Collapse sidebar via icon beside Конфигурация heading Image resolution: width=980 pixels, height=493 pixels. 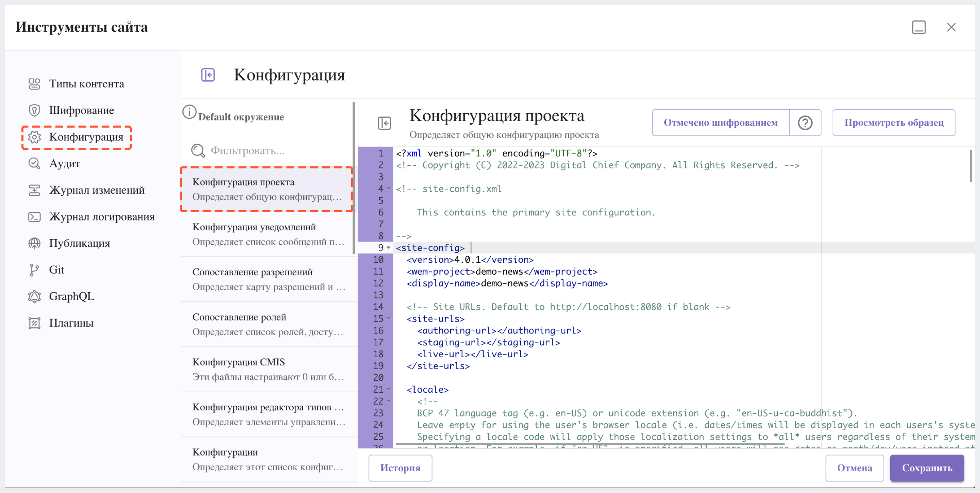[208, 75]
